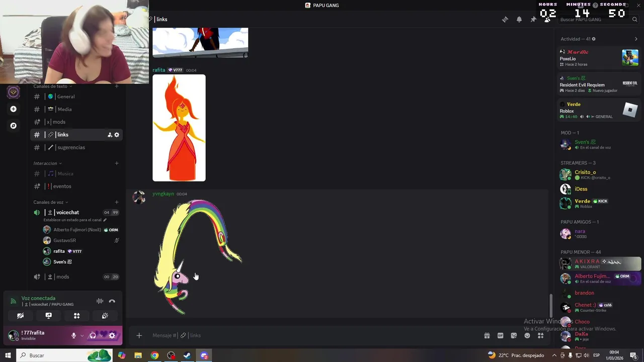Screen dimensions: 644x362
Task: Disconnect from voice call
Action: [x=112, y=301]
